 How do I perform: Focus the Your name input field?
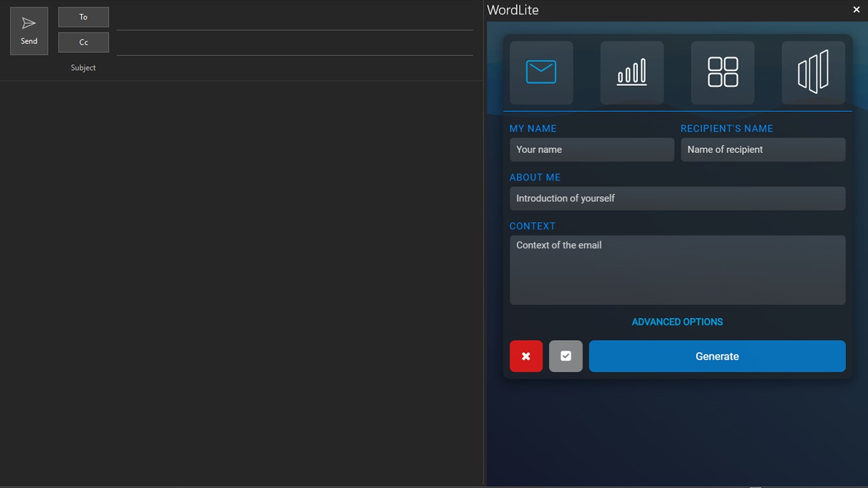click(x=592, y=149)
